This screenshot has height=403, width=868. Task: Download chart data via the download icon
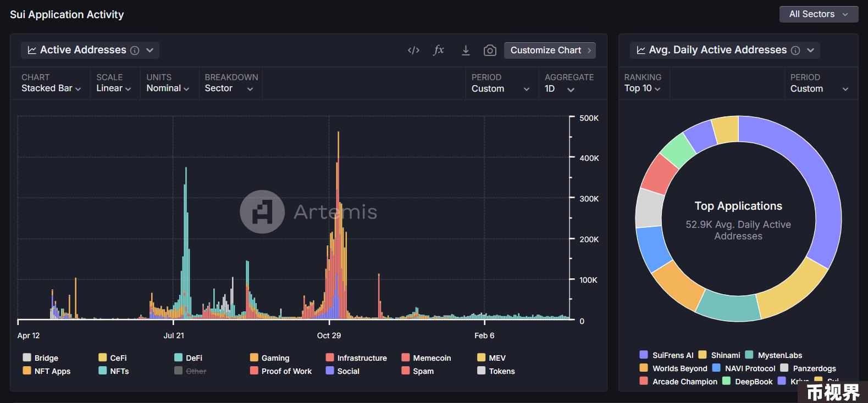pyautogui.click(x=466, y=51)
